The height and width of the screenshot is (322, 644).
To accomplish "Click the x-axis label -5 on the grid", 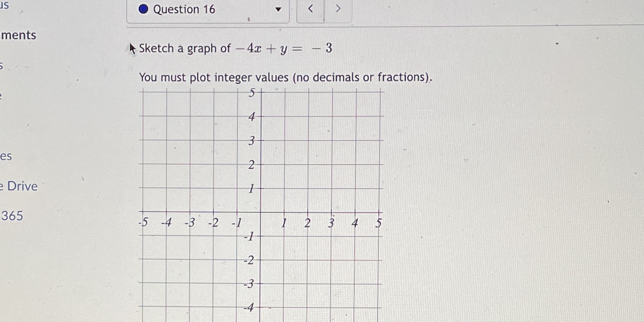I will pos(143,222).
